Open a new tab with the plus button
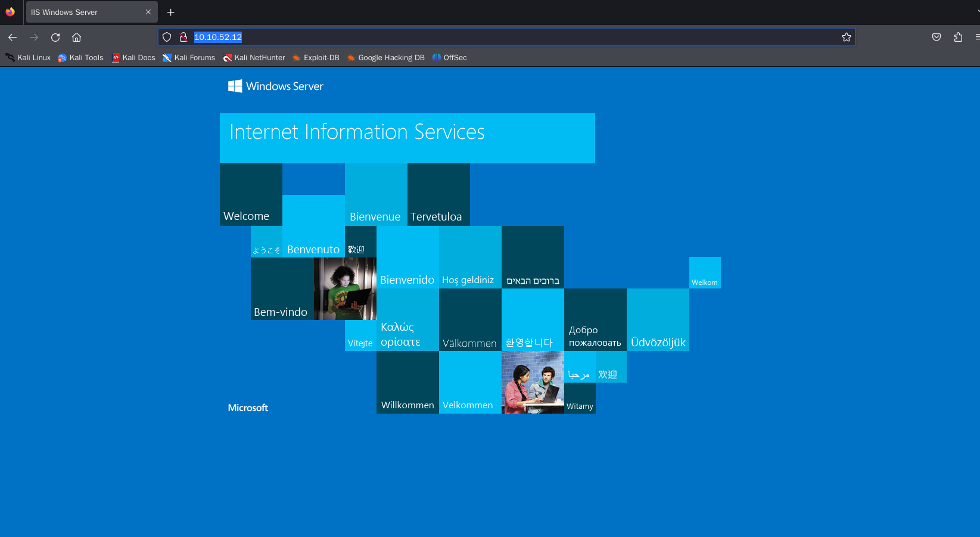 tap(171, 12)
